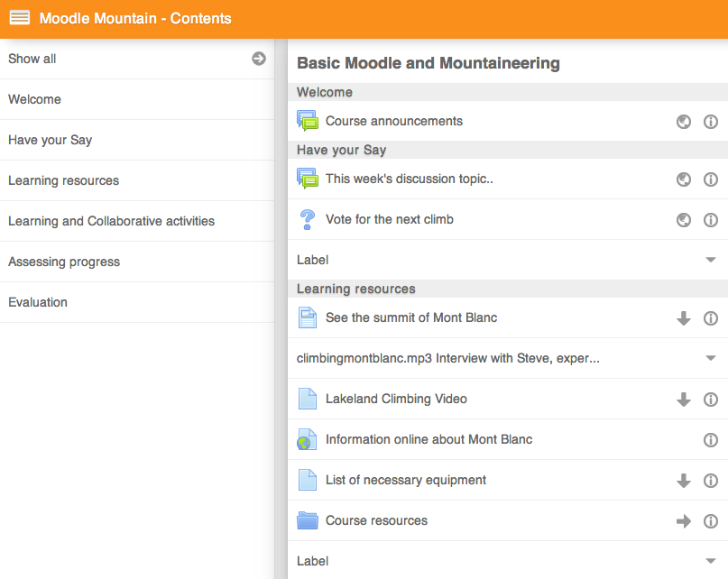Open the hamburger menu icon in header
Image resolution: width=728 pixels, height=579 pixels.
point(20,18)
